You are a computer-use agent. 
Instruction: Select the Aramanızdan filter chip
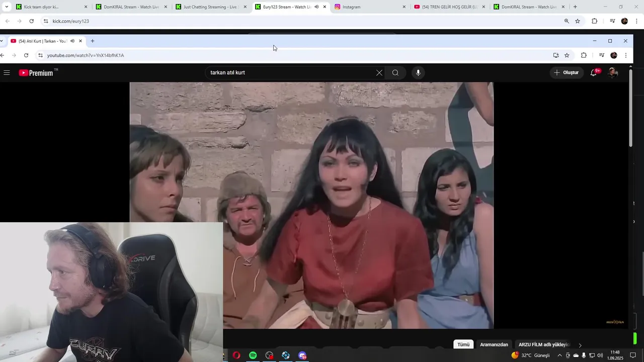[x=494, y=344]
